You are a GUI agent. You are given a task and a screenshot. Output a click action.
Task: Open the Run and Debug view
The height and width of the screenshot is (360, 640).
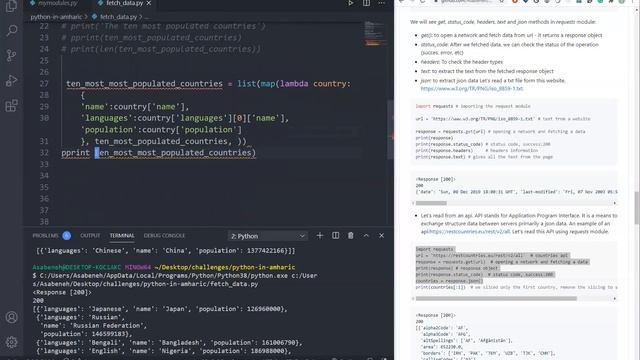[11, 80]
